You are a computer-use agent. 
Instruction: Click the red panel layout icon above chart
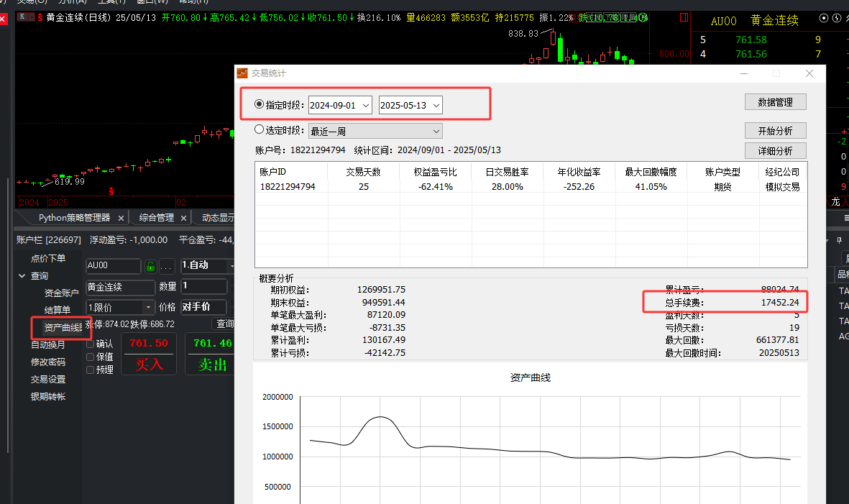click(x=684, y=17)
